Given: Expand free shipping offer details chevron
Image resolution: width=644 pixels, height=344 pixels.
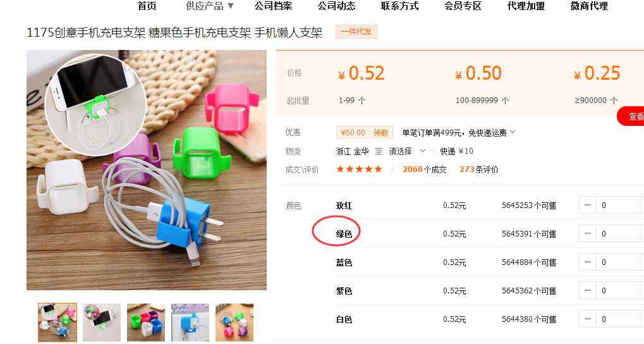Looking at the screenshot, I should (512, 132).
